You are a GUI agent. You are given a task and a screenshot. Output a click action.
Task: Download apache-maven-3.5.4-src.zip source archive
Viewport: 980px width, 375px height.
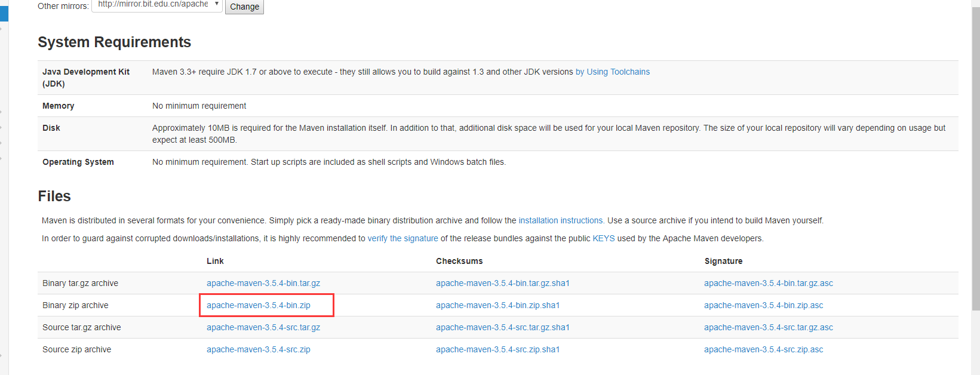pos(259,349)
